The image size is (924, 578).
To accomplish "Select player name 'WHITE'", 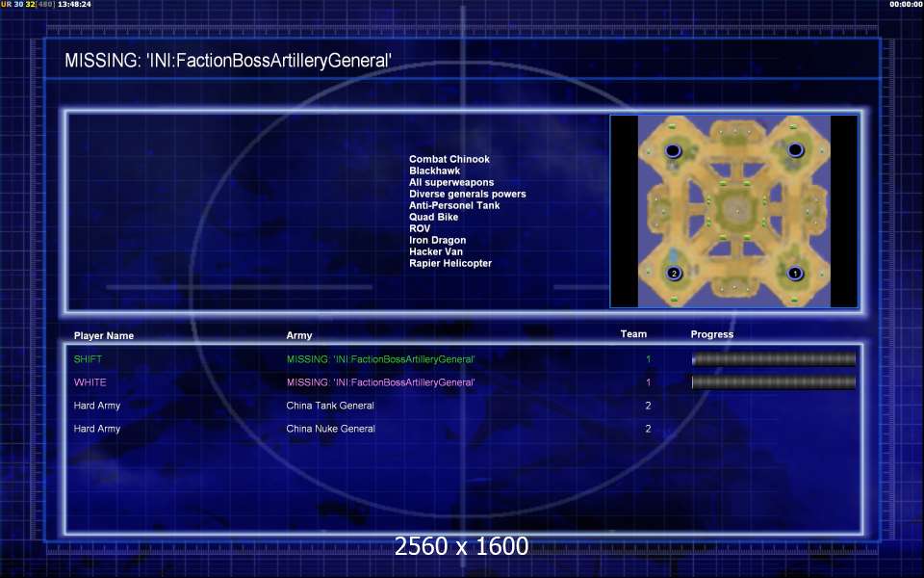I will [90, 382].
